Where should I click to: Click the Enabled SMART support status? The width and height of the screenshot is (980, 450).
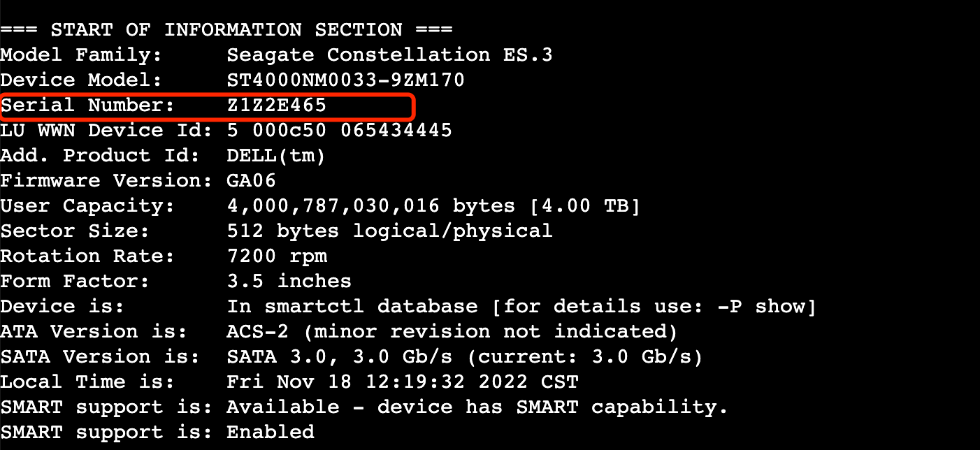tap(271, 433)
